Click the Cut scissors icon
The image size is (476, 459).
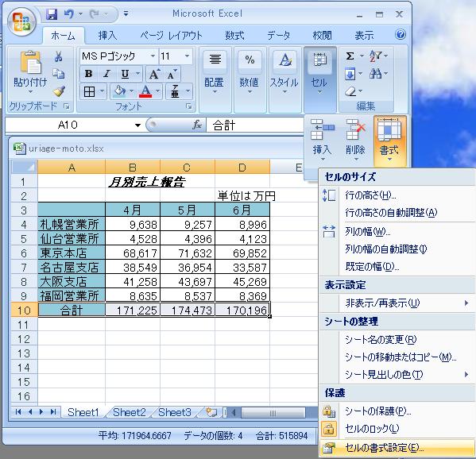click(58, 56)
